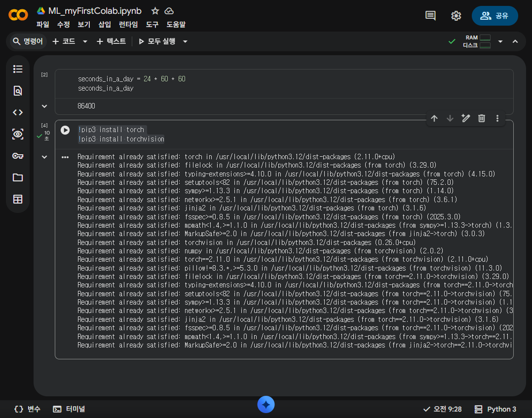Collapse the output of cell [4]
The height and width of the screenshot is (418, 532).
coord(44,157)
